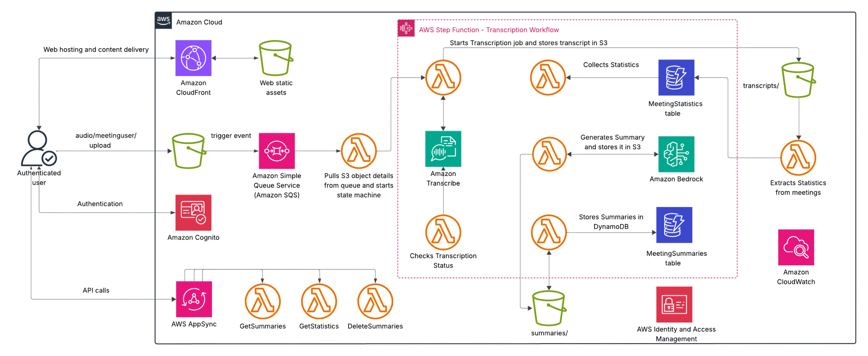Click the Web static assets bucket

point(276,58)
